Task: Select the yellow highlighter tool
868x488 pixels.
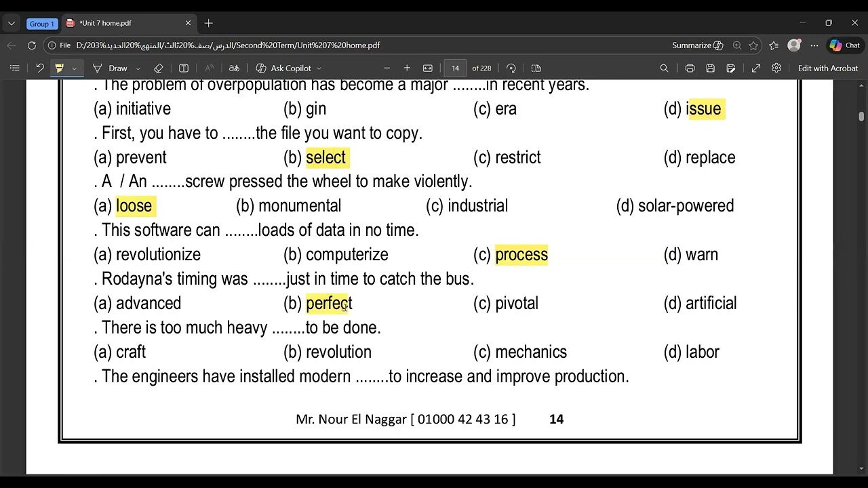Action: (x=60, y=68)
